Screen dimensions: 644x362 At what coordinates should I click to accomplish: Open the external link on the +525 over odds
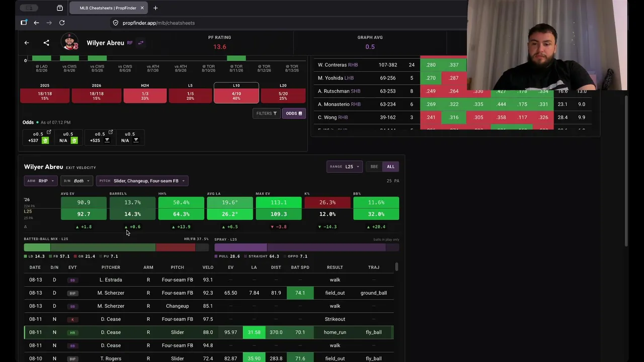point(111,132)
